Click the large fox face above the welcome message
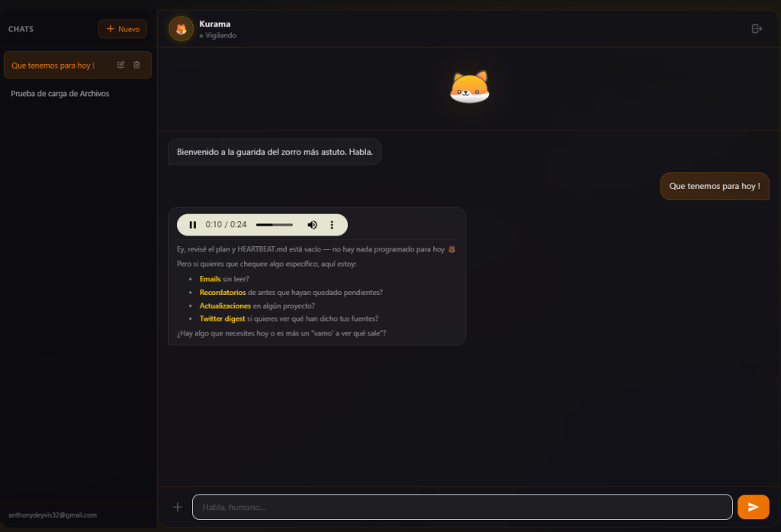 tap(469, 87)
